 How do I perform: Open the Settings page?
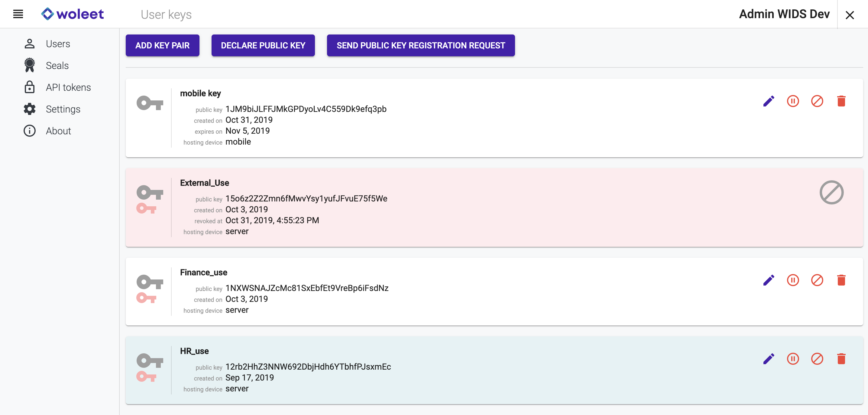tap(63, 109)
